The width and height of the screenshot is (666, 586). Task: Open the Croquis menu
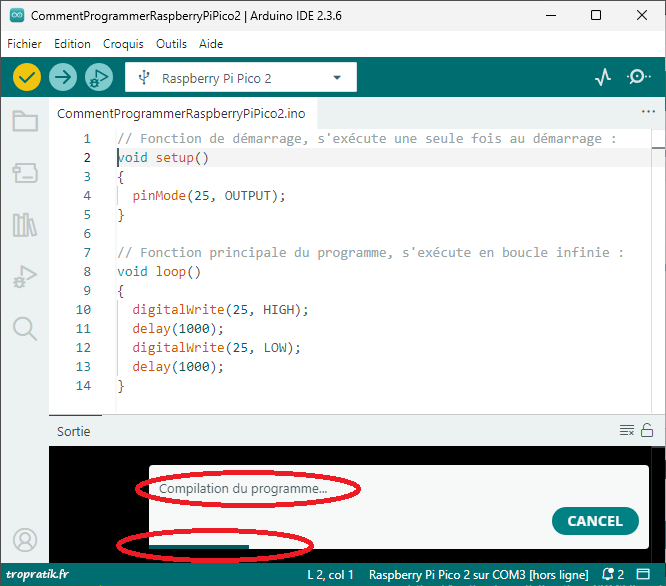tap(123, 44)
